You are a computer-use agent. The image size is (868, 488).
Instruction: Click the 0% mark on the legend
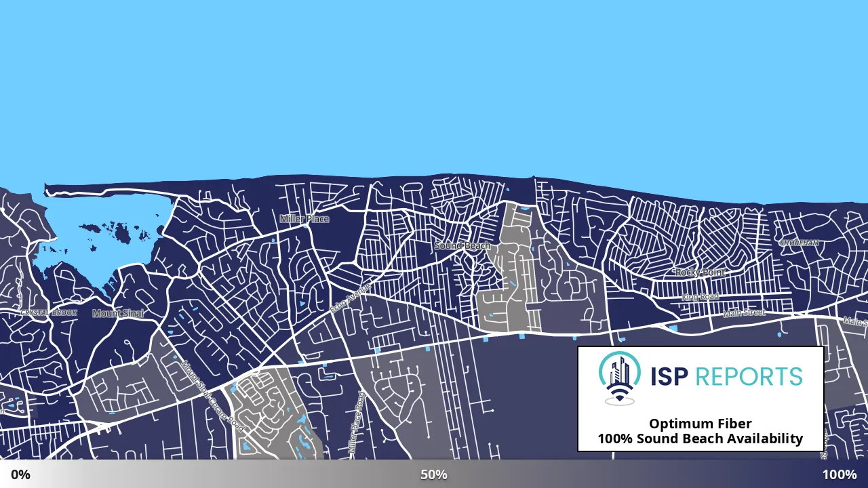20,474
